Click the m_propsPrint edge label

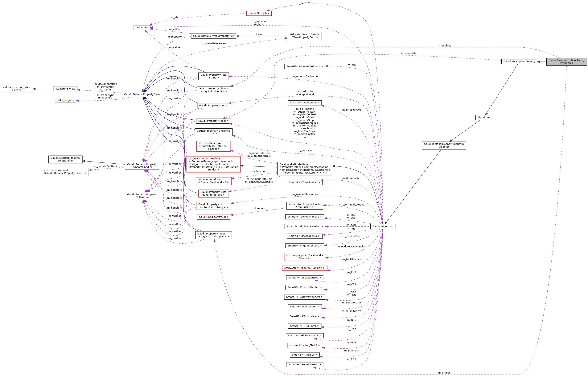409,54
